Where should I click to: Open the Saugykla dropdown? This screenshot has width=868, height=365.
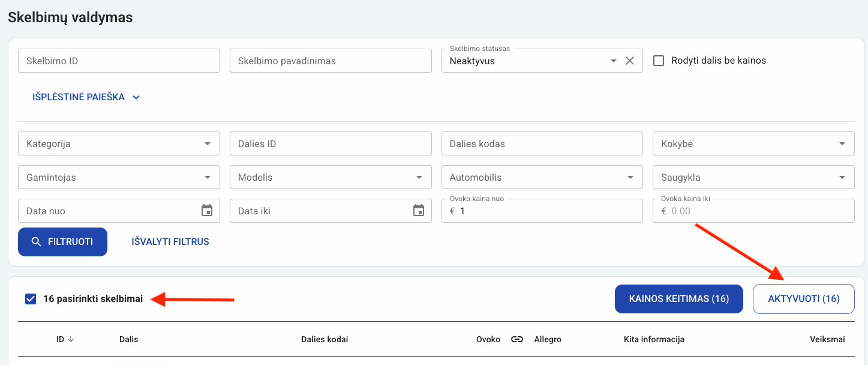(x=842, y=178)
